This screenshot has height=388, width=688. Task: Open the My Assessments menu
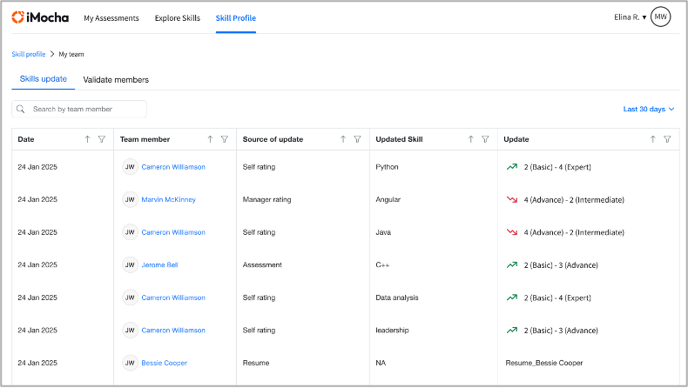[111, 18]
